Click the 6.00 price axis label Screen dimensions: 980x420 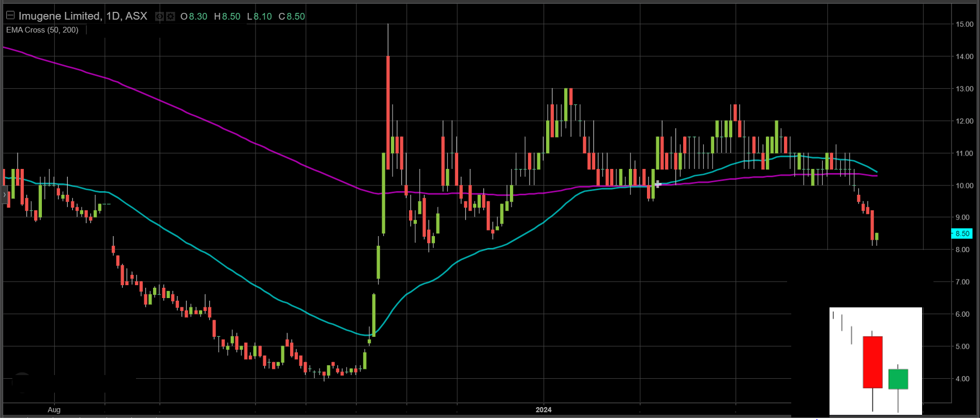pos(962,314)
